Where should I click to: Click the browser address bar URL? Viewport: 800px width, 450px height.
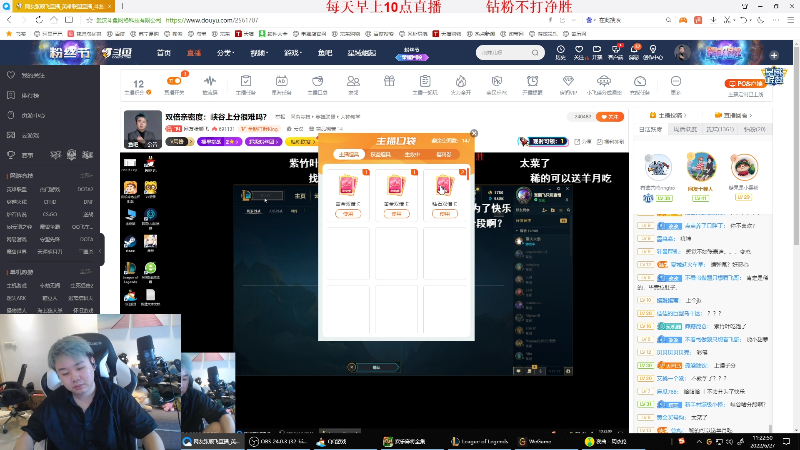point(212,20)
